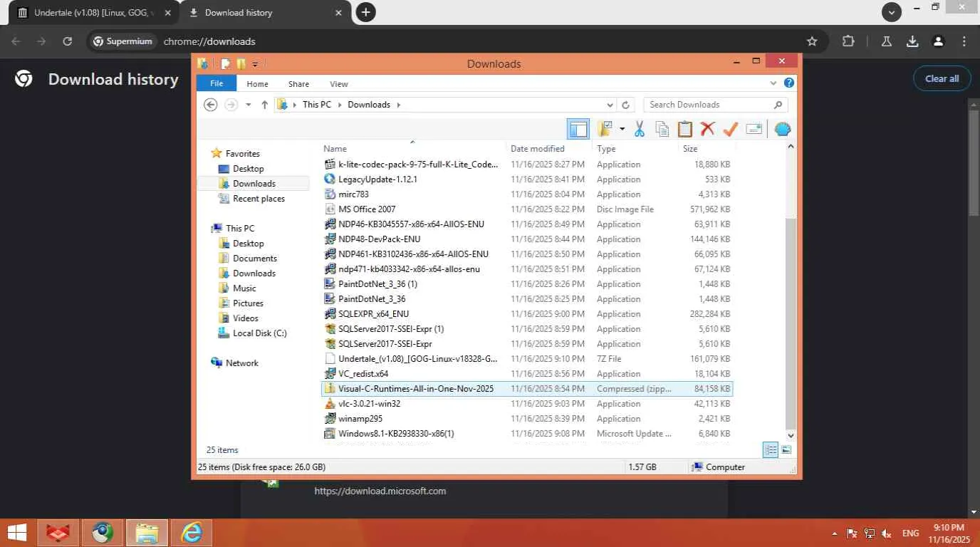Select Local Disk (C:) in navigation pane
Image resolution: width=980 pixels, height=547 pixels.
[259, 333]
